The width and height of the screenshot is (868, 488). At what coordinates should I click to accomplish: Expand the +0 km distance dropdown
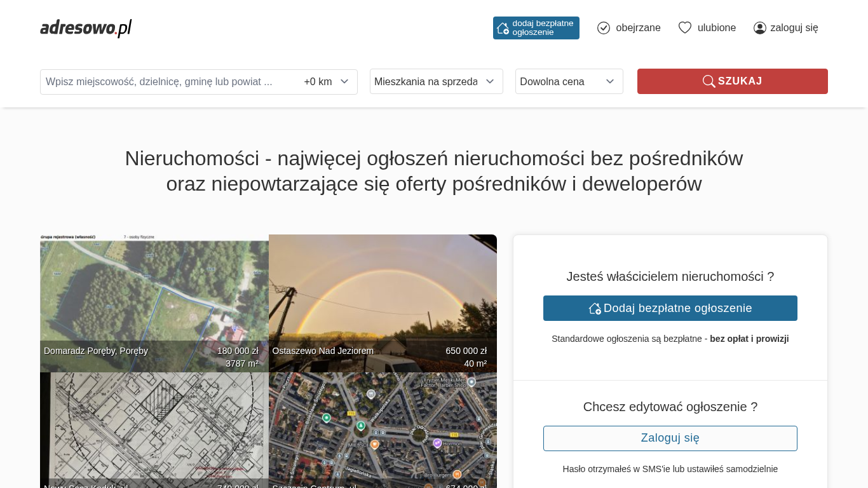(x=327, y=82)
